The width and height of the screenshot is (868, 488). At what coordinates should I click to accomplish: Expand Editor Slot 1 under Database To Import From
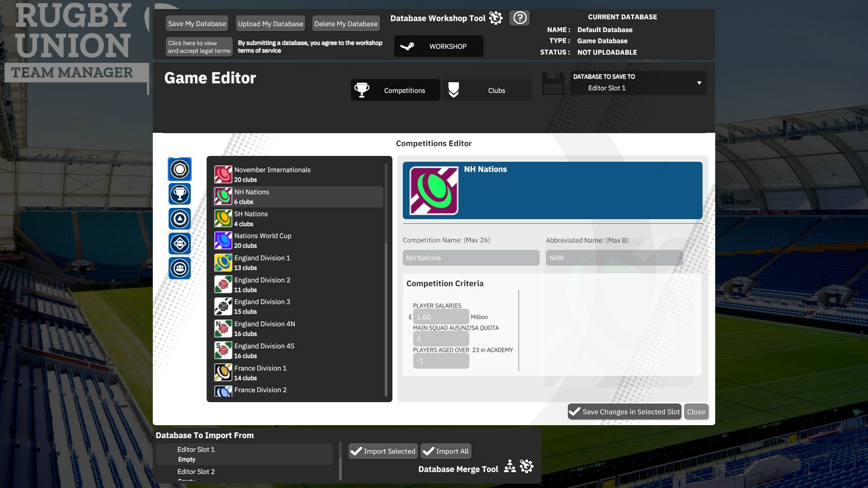tap(244, 454)
